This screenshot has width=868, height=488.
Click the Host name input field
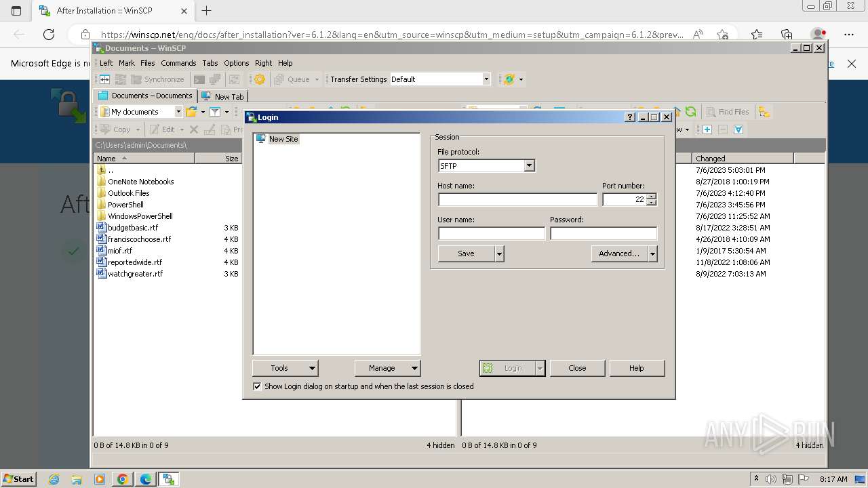pyautogui.click(x=517, y=199)
